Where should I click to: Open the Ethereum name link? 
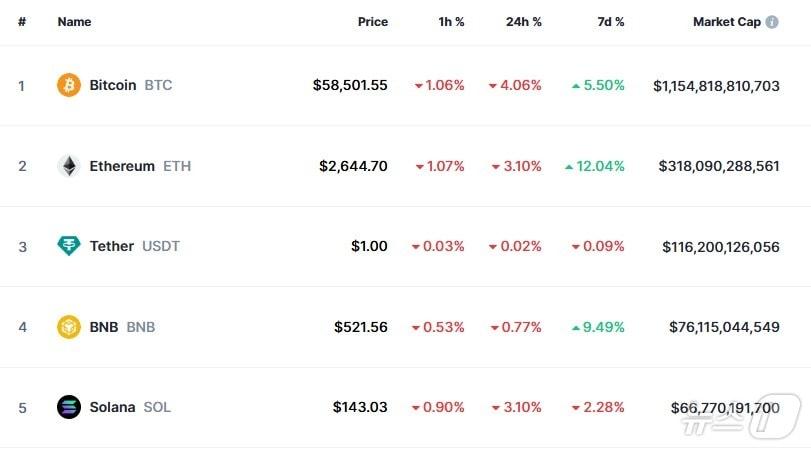[122, 166]
